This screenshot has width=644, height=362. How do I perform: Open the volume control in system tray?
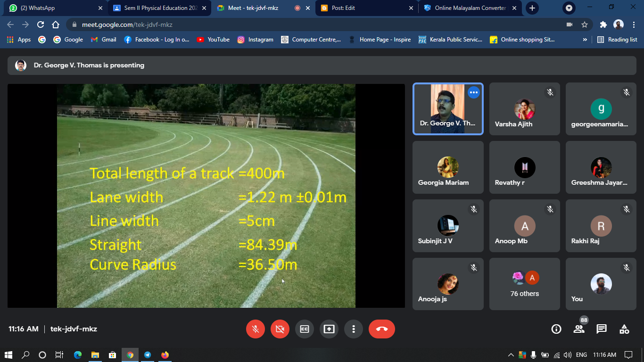tap(568, 355)
